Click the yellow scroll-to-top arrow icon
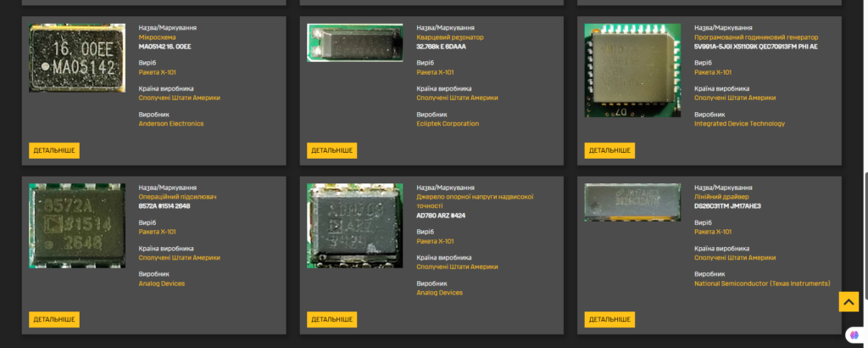868x348 pixels. 849,301
